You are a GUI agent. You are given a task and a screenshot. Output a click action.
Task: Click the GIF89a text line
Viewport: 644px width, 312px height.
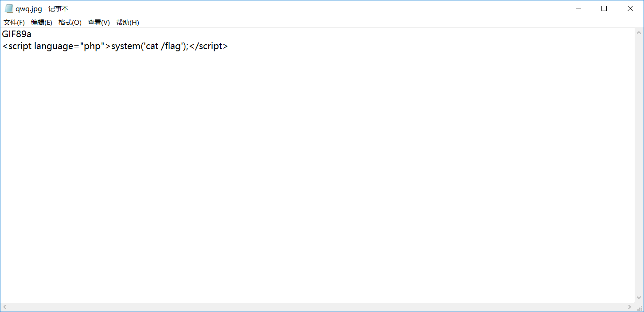(17, 34)
